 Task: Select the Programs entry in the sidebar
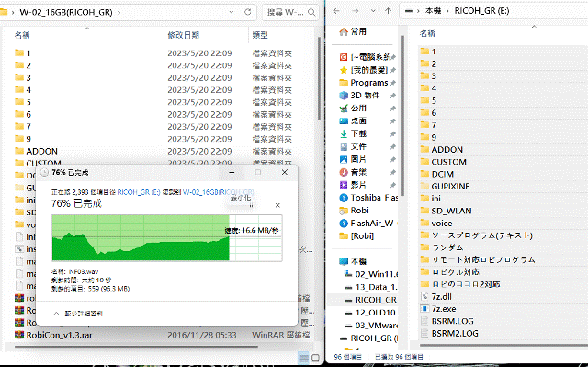pyautogui.click(x=369, y=83)
